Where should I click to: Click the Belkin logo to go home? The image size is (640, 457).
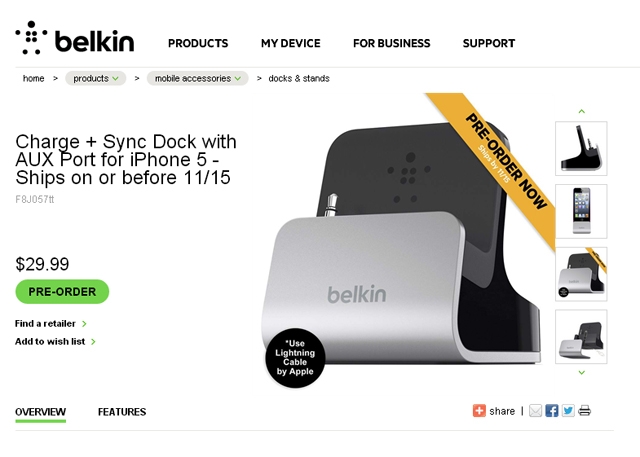tap(75, 38)
